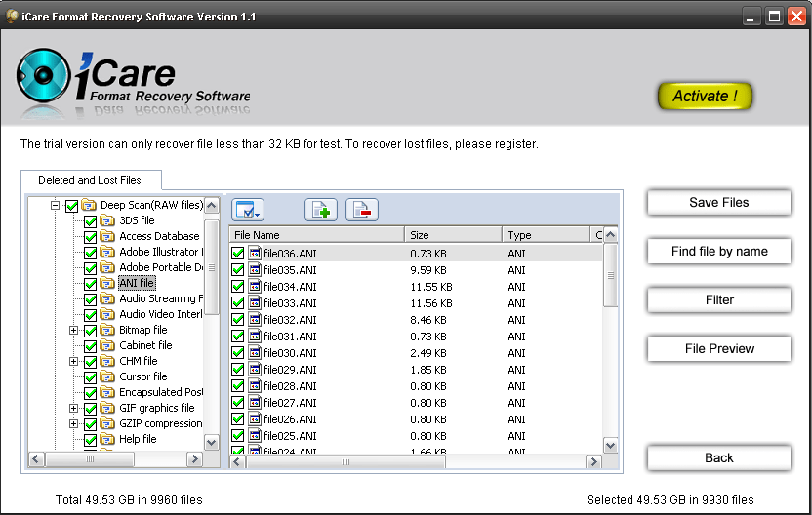This screenshot has height=515, width=812.
Task: Select the Encapsulated Post tree item
Action: (161, 392)
